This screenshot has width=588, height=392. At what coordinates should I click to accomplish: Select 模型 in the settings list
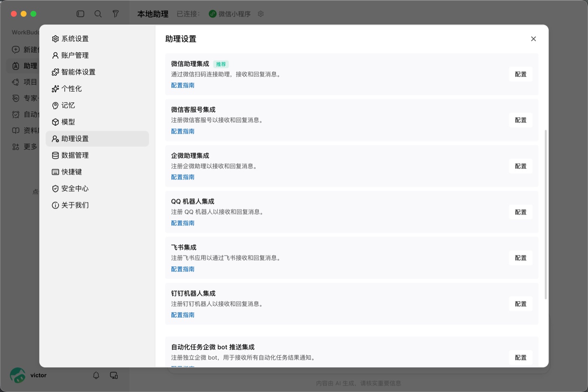point(97,122)
